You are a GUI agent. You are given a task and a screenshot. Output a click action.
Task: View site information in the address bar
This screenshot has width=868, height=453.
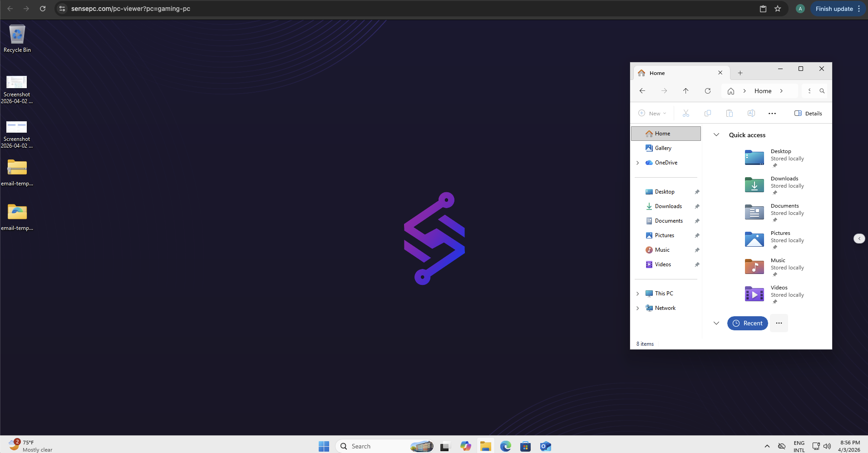click(62, 9)
